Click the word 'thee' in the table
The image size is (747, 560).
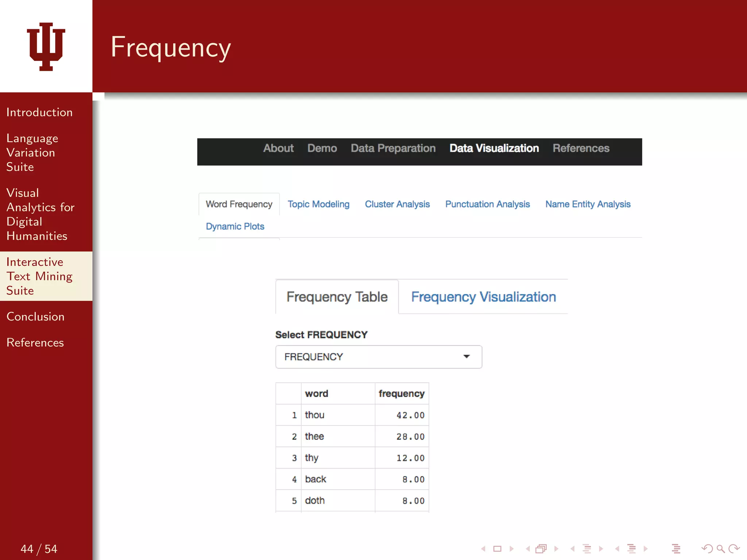coord(314,436)
